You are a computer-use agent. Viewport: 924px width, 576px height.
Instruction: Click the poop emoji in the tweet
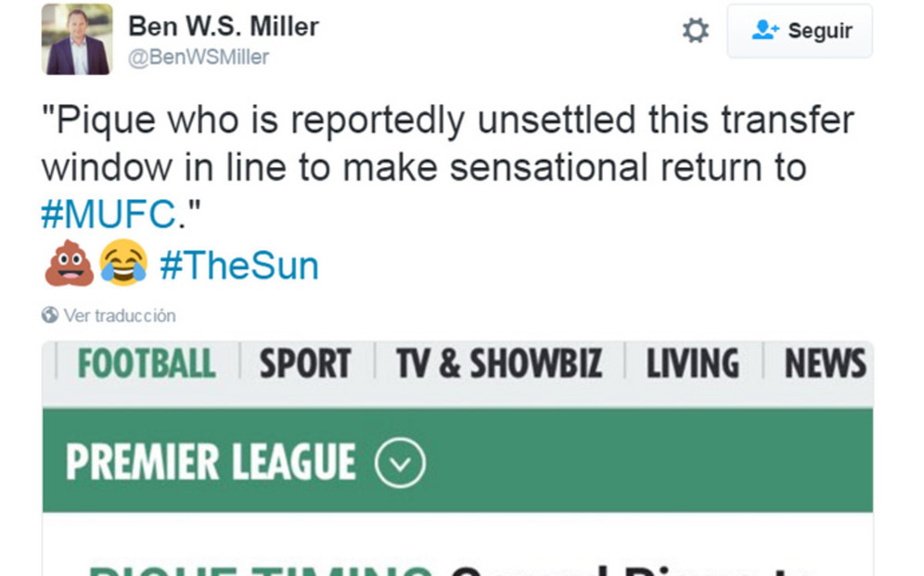coord(69,263)
